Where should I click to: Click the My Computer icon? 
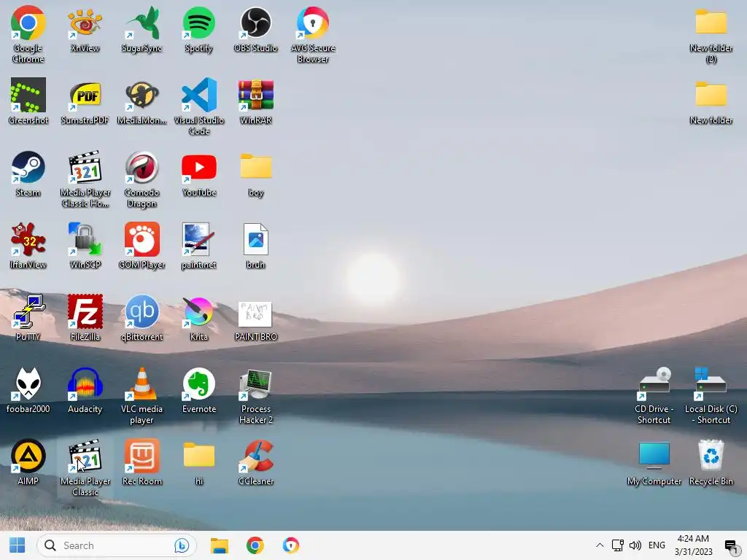pos(654,455)
